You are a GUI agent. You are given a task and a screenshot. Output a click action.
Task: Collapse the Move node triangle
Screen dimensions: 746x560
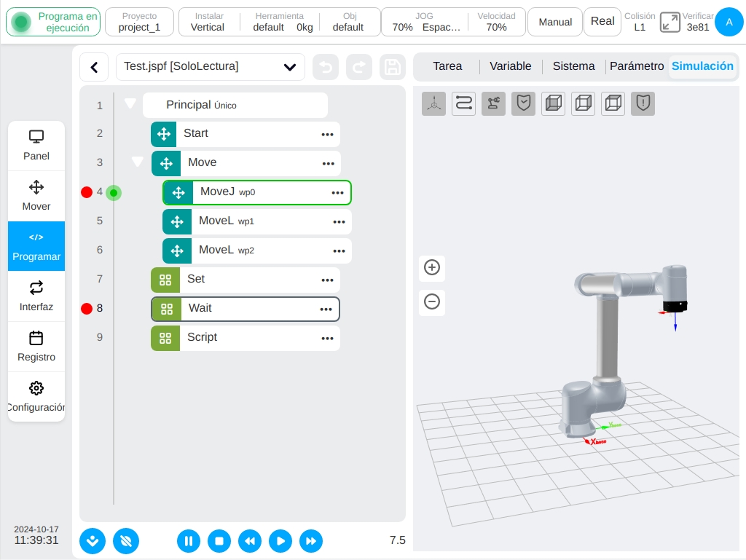point(137,162)
